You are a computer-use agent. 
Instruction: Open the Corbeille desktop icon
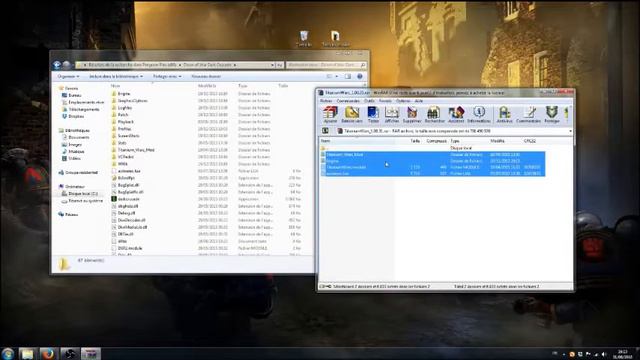(x=303, y=39)
